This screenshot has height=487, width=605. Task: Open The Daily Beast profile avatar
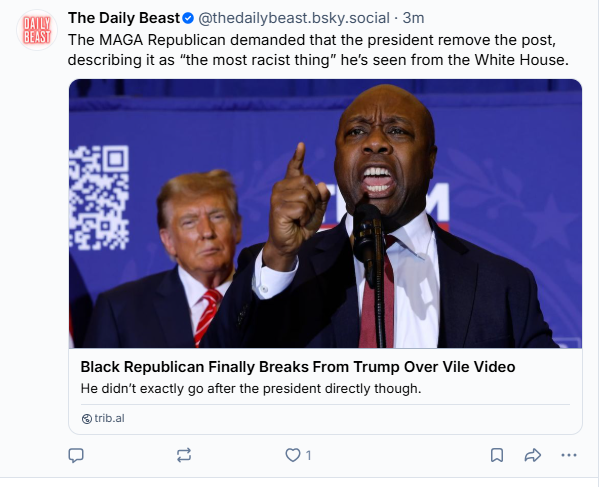(x=37, y=30)
